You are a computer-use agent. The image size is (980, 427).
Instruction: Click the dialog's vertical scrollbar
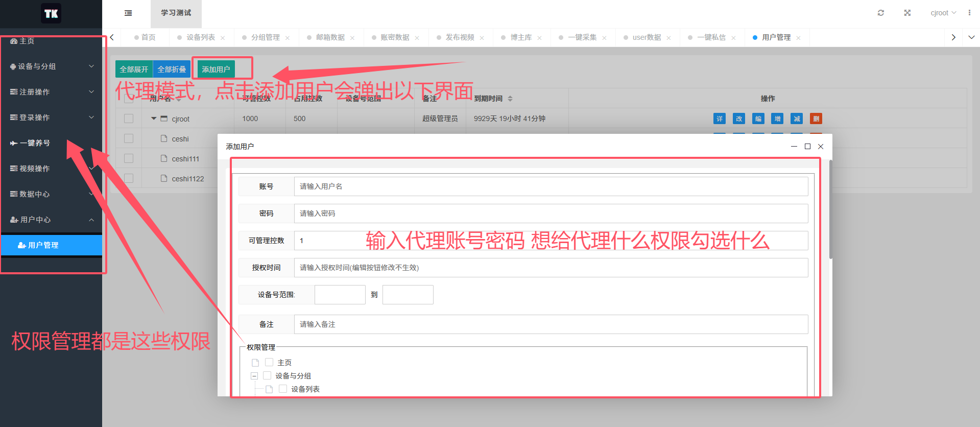tap(831, 209)
